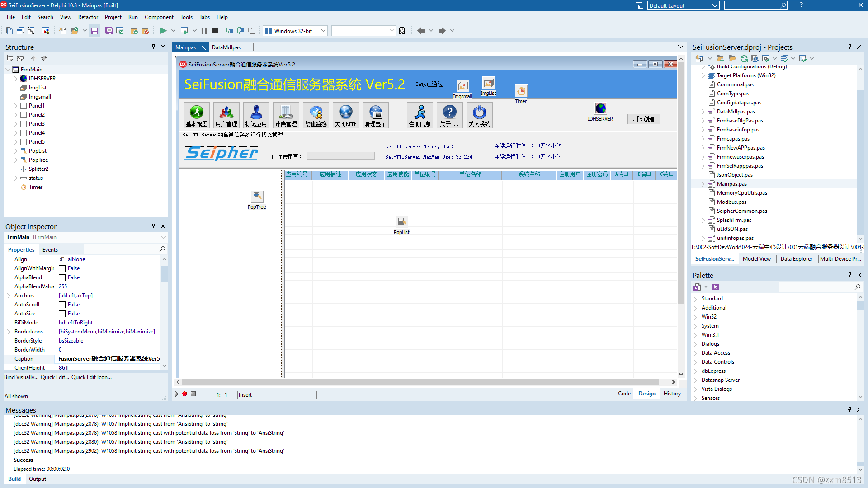Viewport: 868px width, 488px height.
Task: Click the 测试创建 button
Action: tap(643, 119)
